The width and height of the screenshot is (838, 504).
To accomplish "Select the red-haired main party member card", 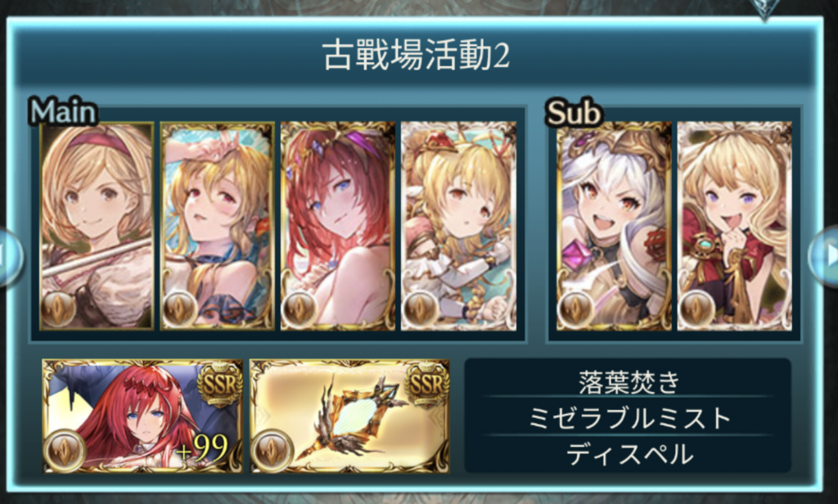I will click(x=338, y=226).
